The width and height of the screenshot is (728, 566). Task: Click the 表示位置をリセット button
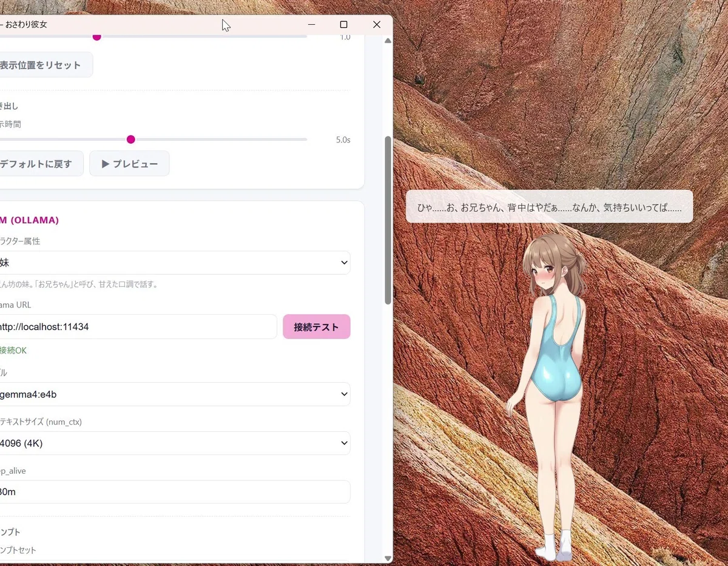tap(45, 65)
